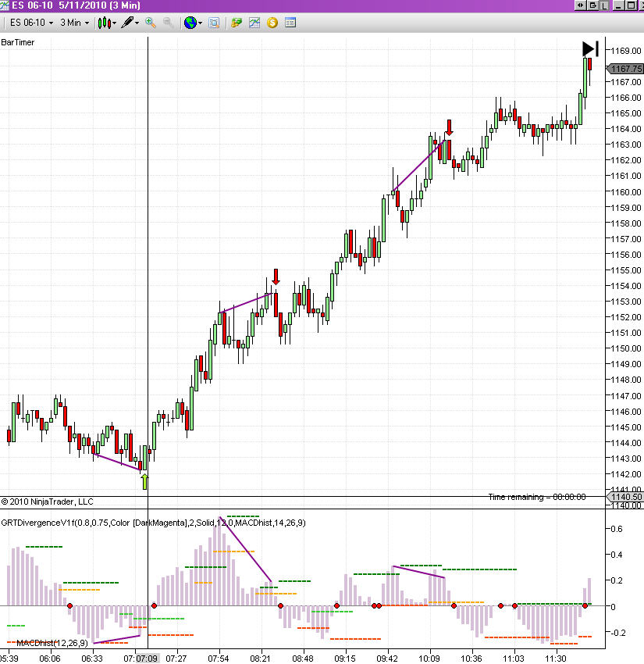Open the properties table icon

pos(290,23)
